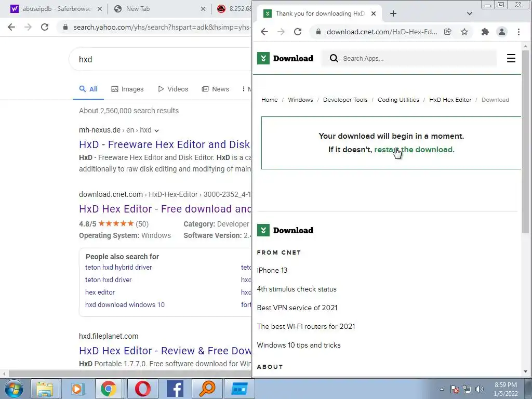Click the taskbar clock 8:59 PM
Image resolution: width=532 pixels, height=399 pixels.
click(x=506, y=385)
